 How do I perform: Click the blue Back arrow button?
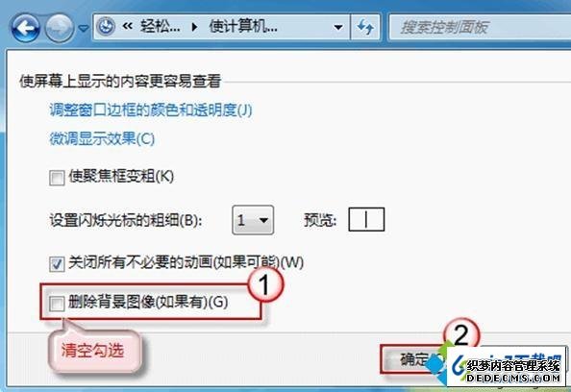pos(26,27)
